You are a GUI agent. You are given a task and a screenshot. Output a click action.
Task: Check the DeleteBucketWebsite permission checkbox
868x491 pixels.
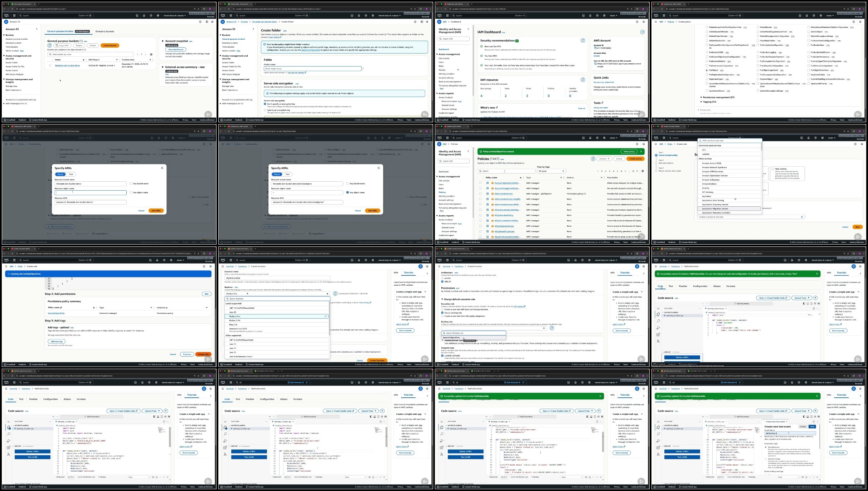[x=707, y=32]
